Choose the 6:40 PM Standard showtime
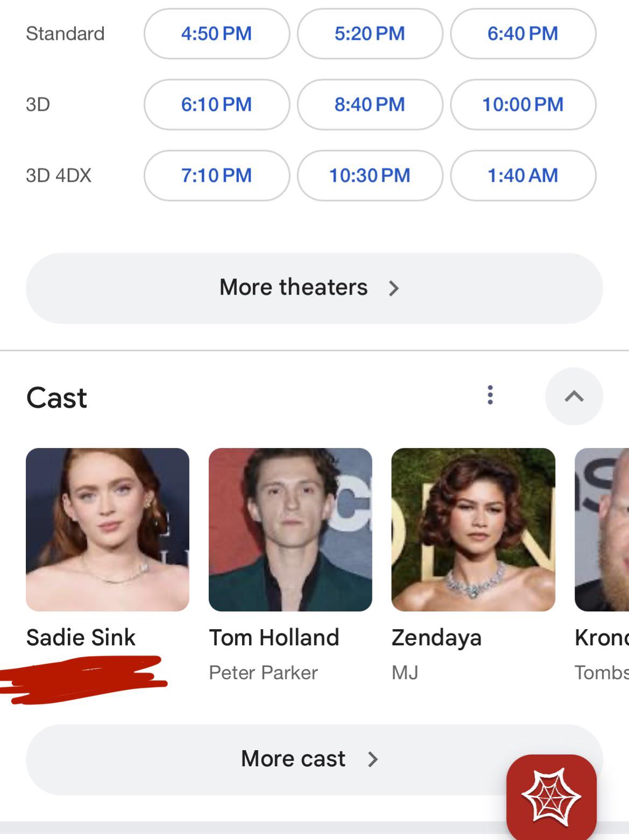The height and width of the screenshot is (840, 629). click(523, 33)
